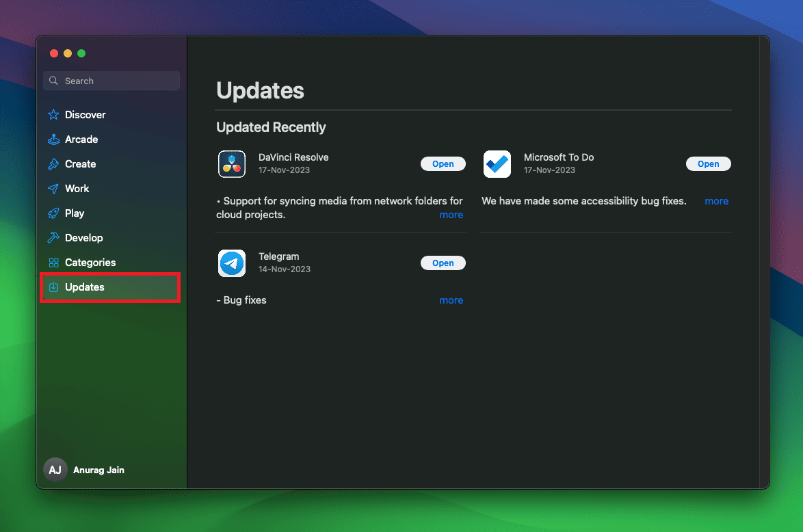Close the App Store window
The height and width of the screenshot is (532, 803).
pos(54,53)
